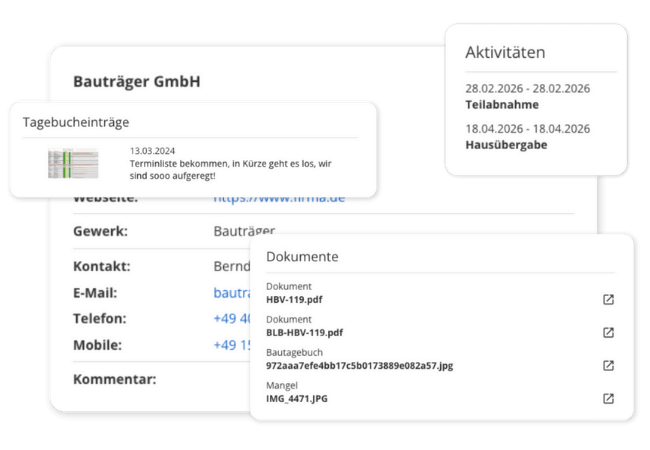Viewport: 650px width, 450px height.
Task: Open the Teilabnahme activity
Action: [502, 104]
